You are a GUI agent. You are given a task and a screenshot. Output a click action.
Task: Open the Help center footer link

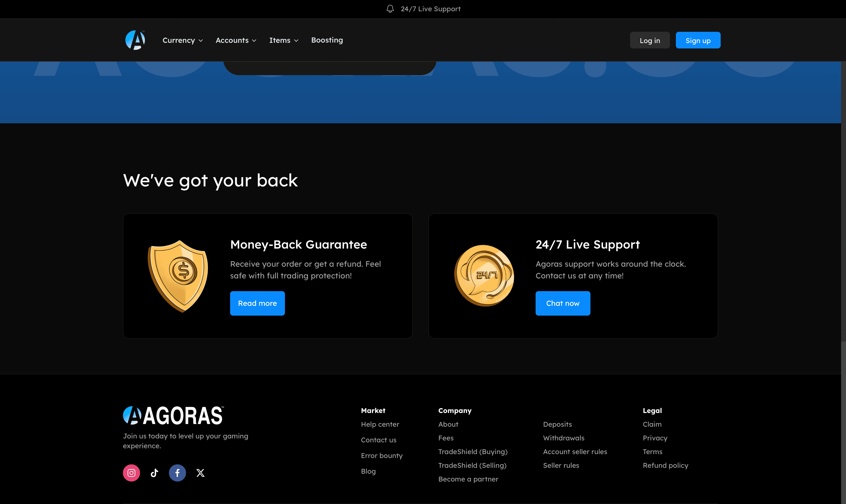pyautogui.click(x=380, y=424)
